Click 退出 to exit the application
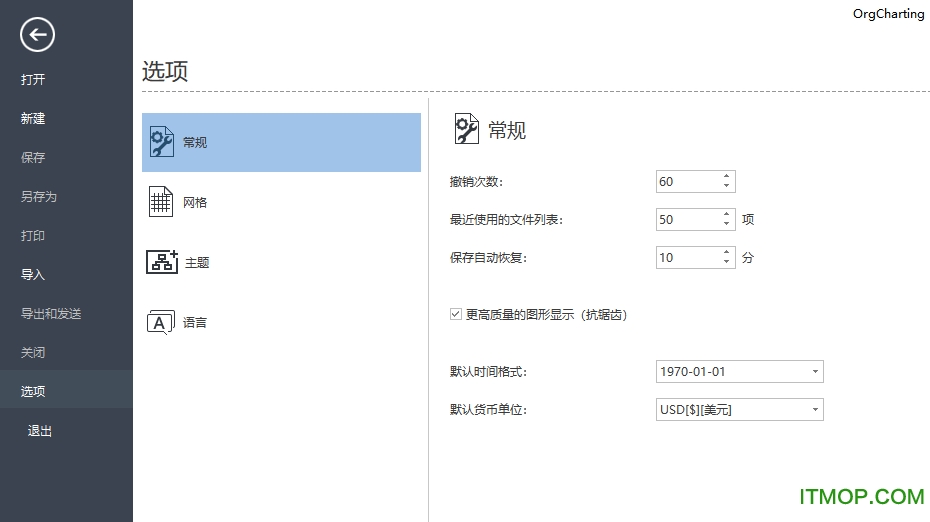930x522 pixels. coord(40,431)
